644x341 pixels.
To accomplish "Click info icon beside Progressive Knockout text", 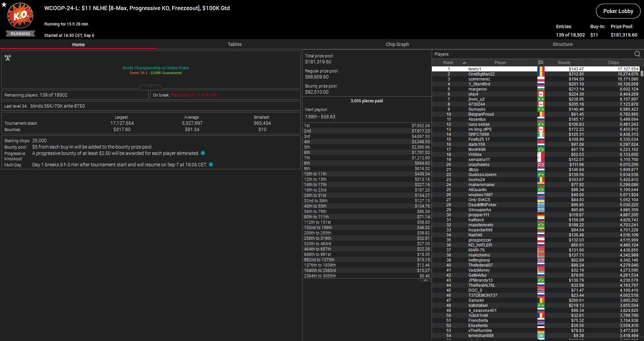I will pos(203,153).
